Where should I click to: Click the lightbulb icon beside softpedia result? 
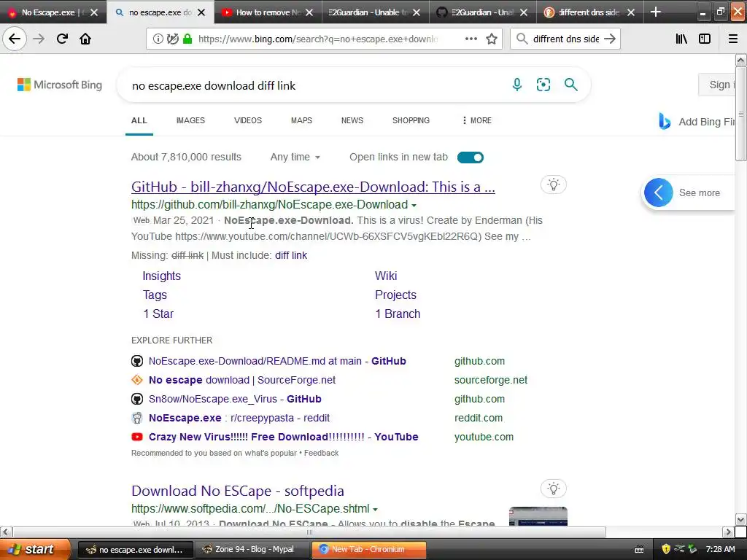[x=553, y=489]
